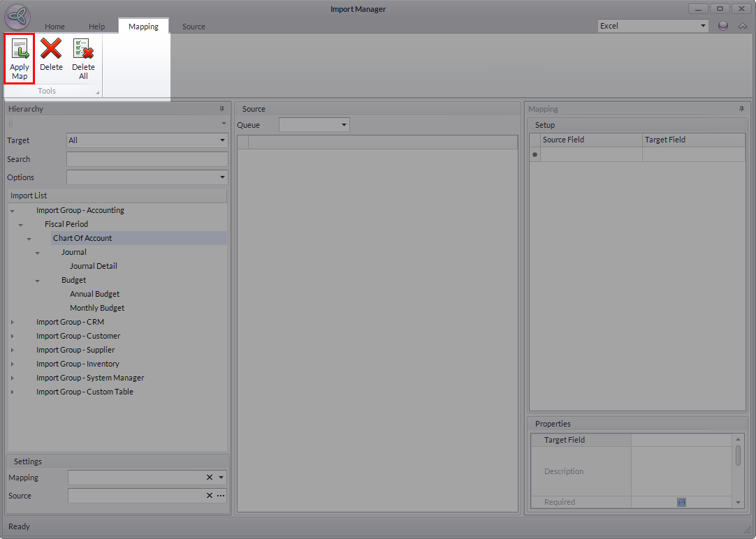Expand the Import Group - CRM node

[x=12, y=322]
